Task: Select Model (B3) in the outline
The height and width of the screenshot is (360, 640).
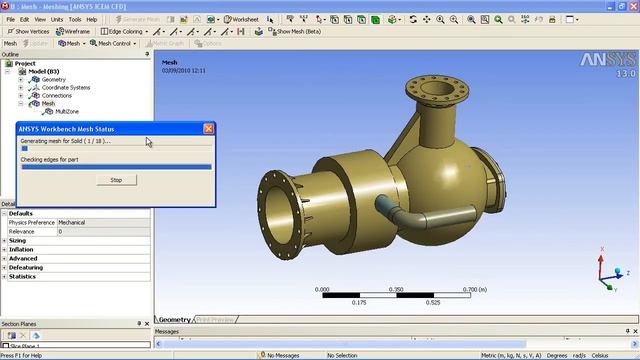Action: pyautogui.click(x=43, y=71)
